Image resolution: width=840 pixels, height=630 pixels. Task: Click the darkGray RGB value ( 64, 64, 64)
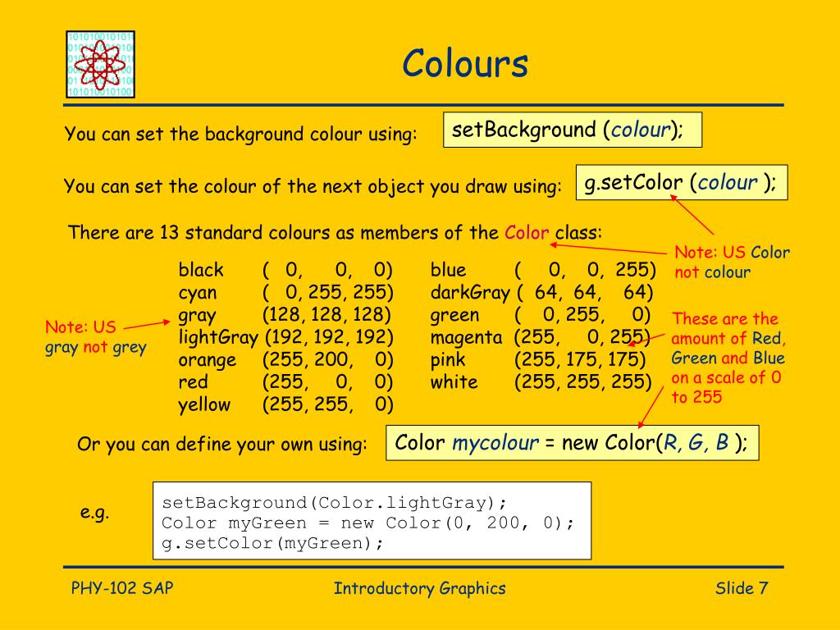tap(585, 292)
